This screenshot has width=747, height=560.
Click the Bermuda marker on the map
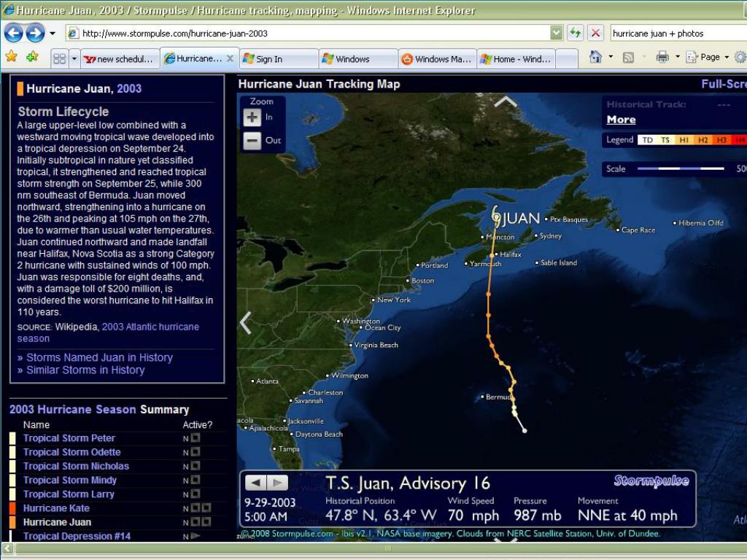point(482,397)
